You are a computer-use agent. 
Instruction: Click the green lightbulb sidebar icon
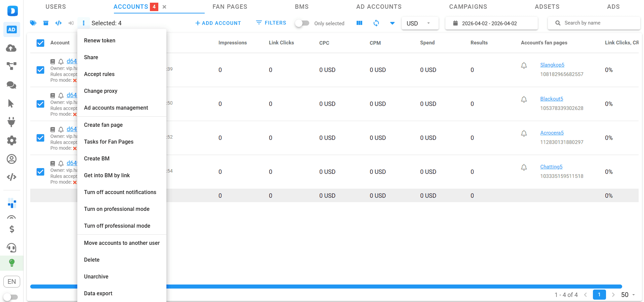[x=11, y=263]
